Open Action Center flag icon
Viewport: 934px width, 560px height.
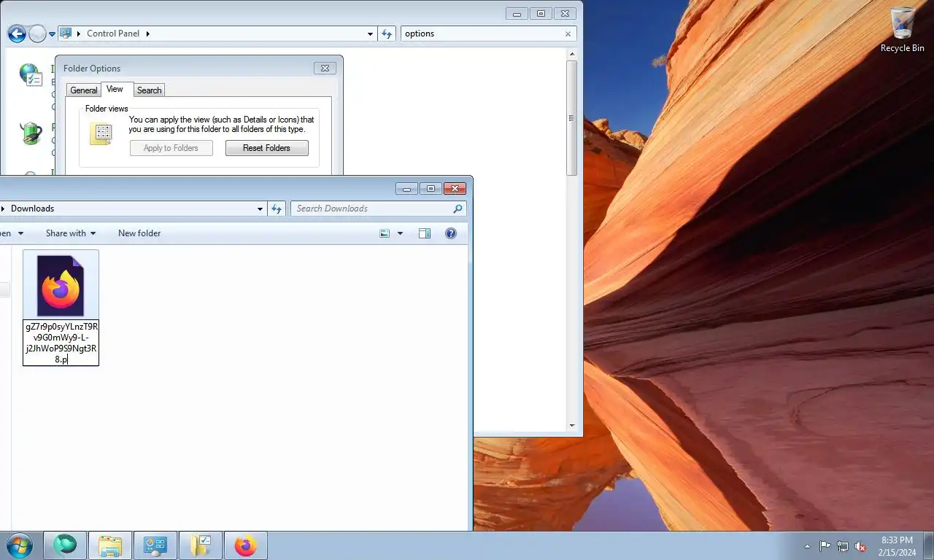(825, 546)
